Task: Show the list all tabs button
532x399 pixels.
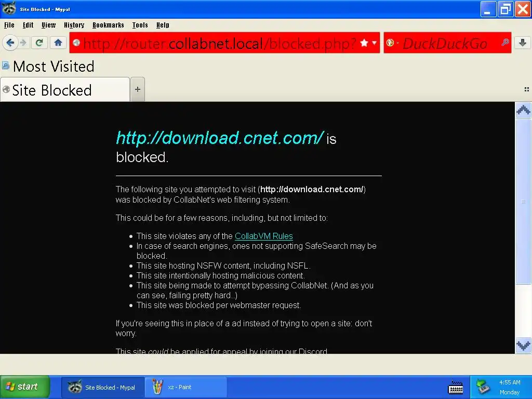Action: pyautogui.click(x=527, y=89)
